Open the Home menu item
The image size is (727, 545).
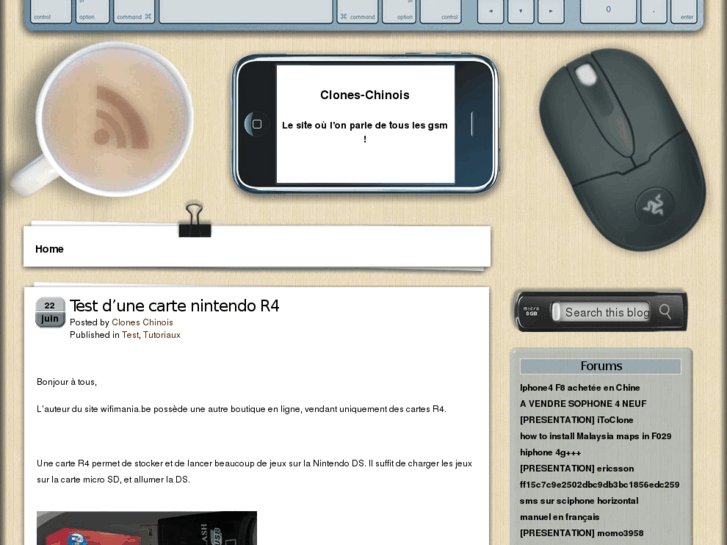point(49,249)
